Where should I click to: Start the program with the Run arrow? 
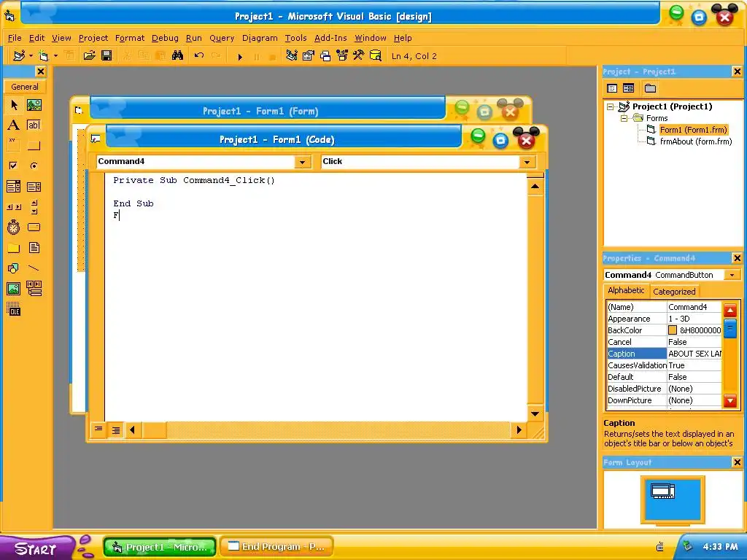(x=239, y=57)
